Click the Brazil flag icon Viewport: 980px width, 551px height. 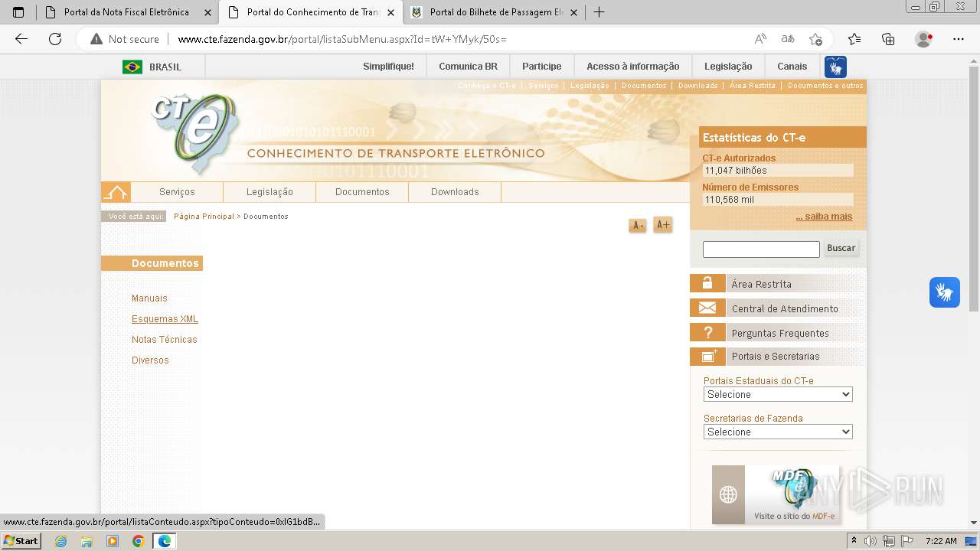point(132,67)
